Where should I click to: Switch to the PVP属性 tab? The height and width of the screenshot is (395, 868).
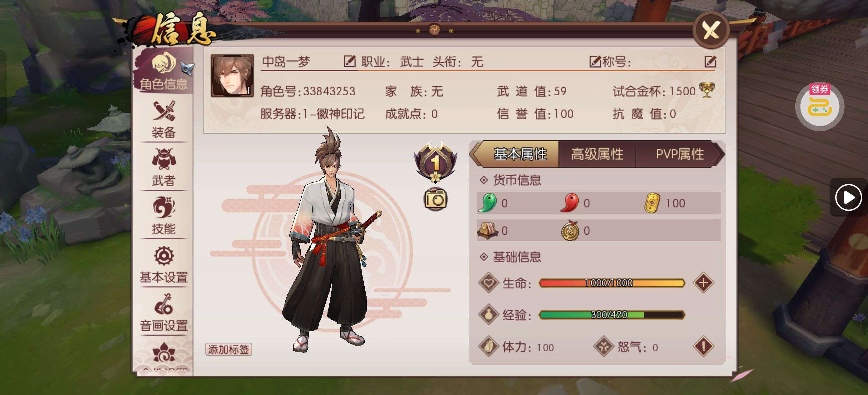tap(680, 154)
